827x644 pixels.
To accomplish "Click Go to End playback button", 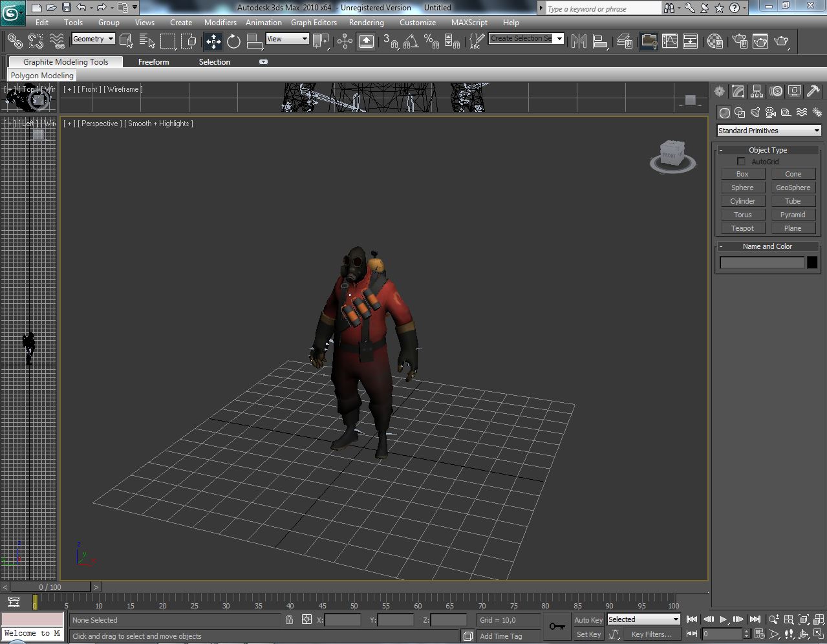I will 755,619.
